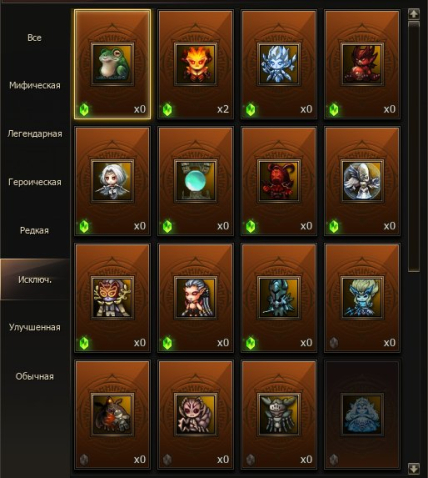Pick the blue goblin with blonde hair card

coord(362,298)
